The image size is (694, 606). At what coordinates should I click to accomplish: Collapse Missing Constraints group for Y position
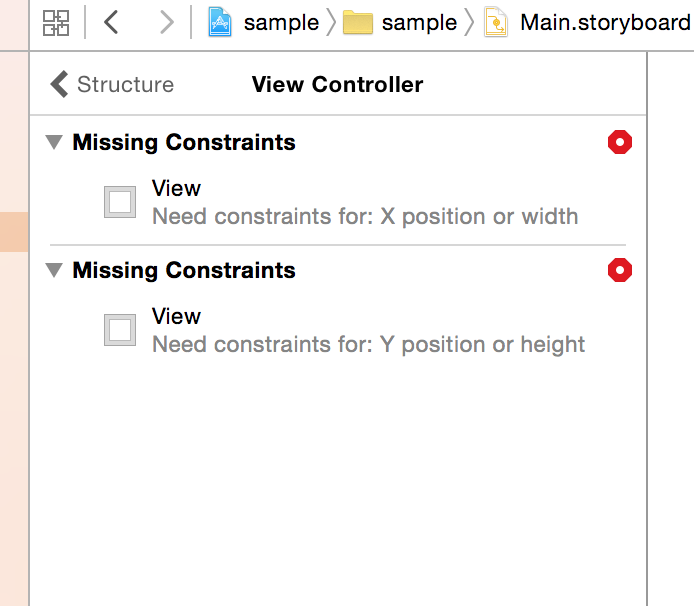click(x=54, y=270)
